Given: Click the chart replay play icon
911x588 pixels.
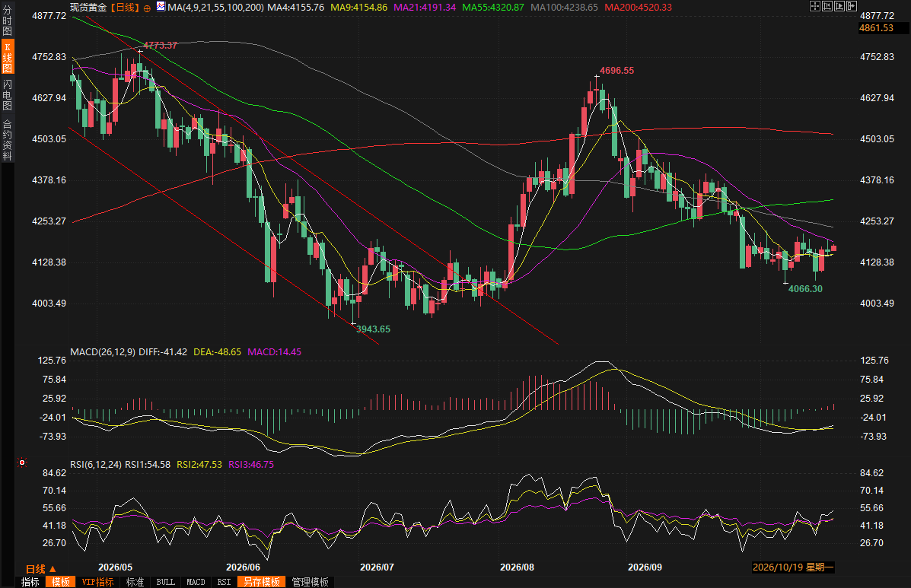Looking at the screenshot, I should pos(839,6).
